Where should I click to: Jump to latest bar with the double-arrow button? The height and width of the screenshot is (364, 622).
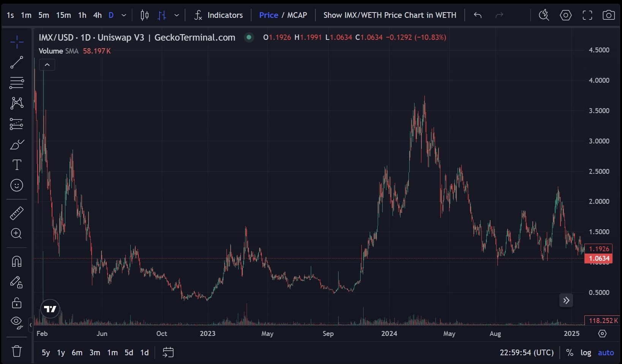[x=566, y=300]
